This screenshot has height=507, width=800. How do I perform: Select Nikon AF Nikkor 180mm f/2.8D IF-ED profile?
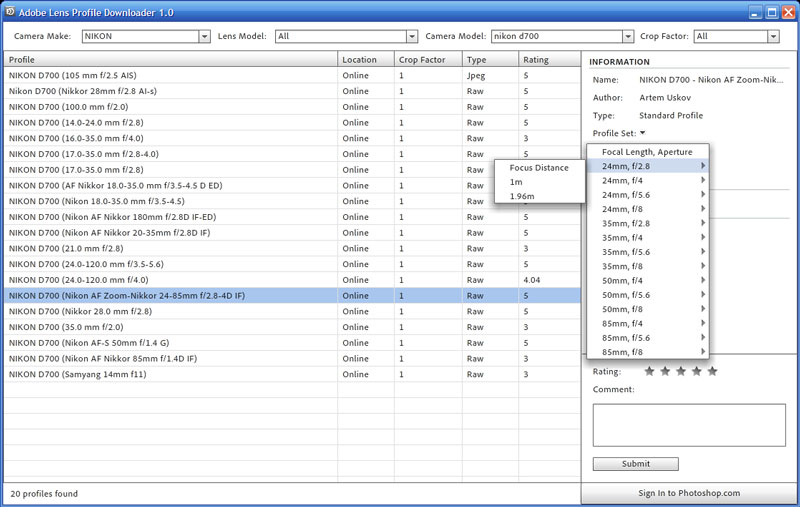click(x=292, y=217)
